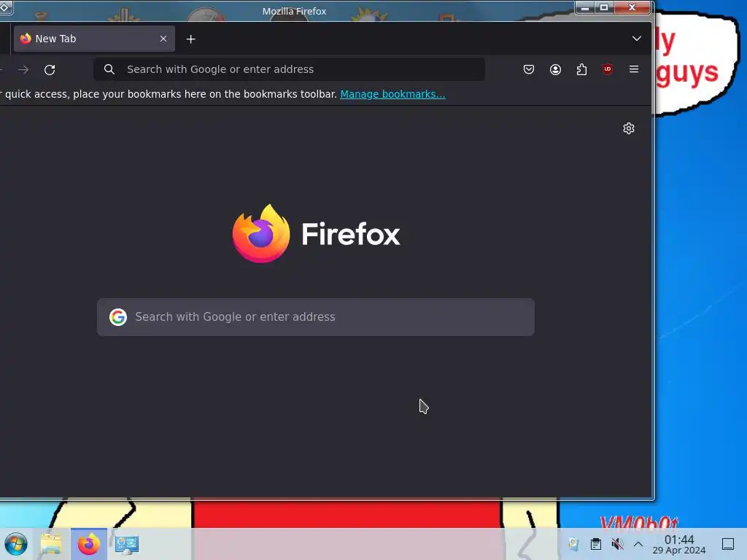Open the window menu icon in title bar
This screenshot has width=747, height=560.
[4, 7]
